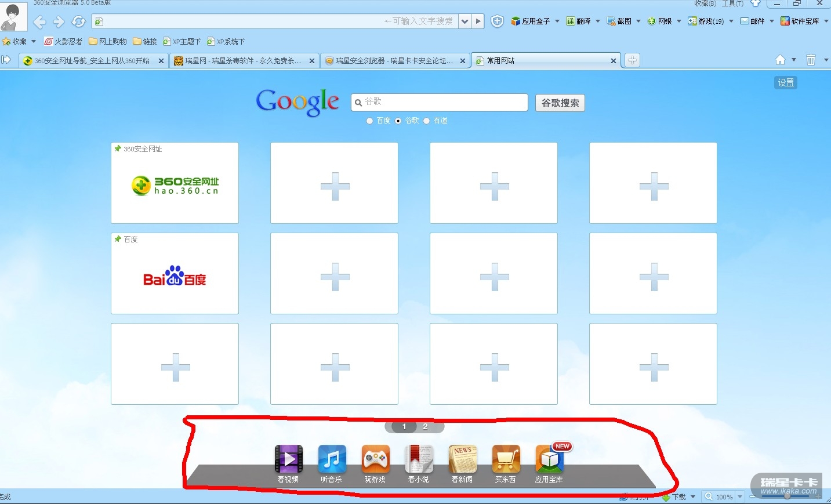Go forward with the forward arrow
The image size is (831, 504).
[59, 22]
